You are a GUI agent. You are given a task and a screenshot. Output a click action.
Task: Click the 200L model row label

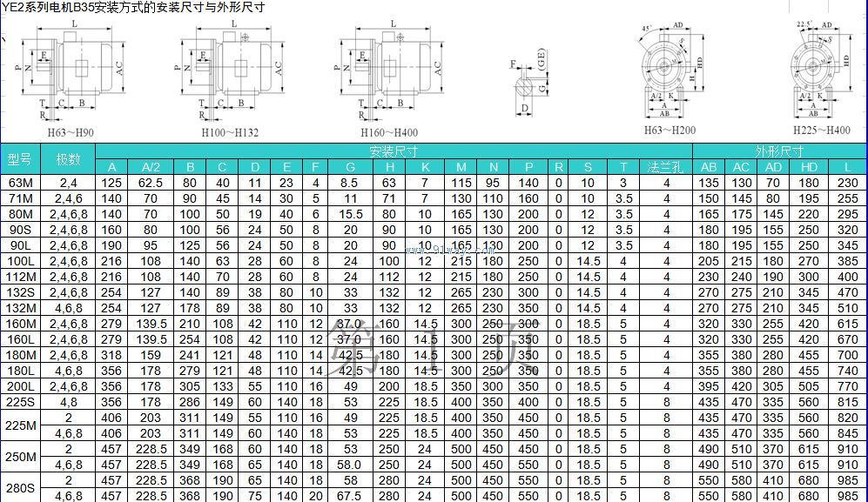tap(20, 386)
